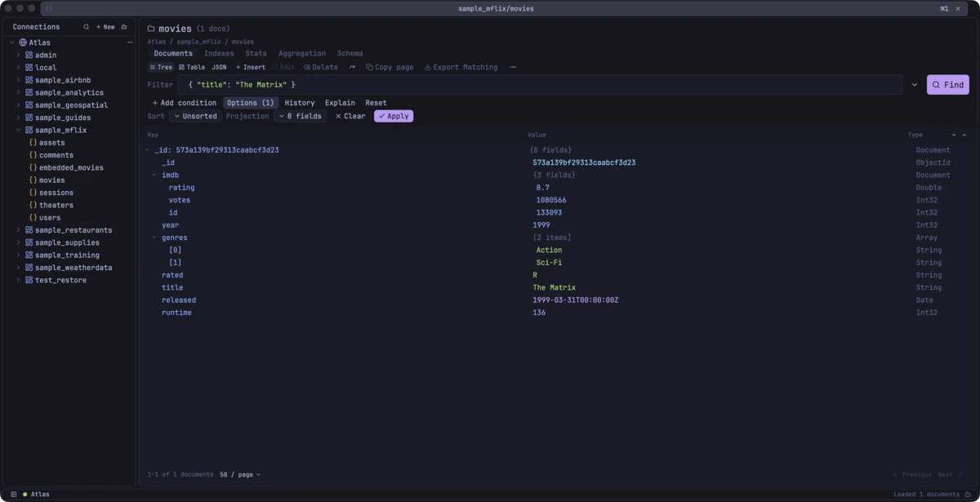
Task: Open the comments collection
Action: pos(56,155)
